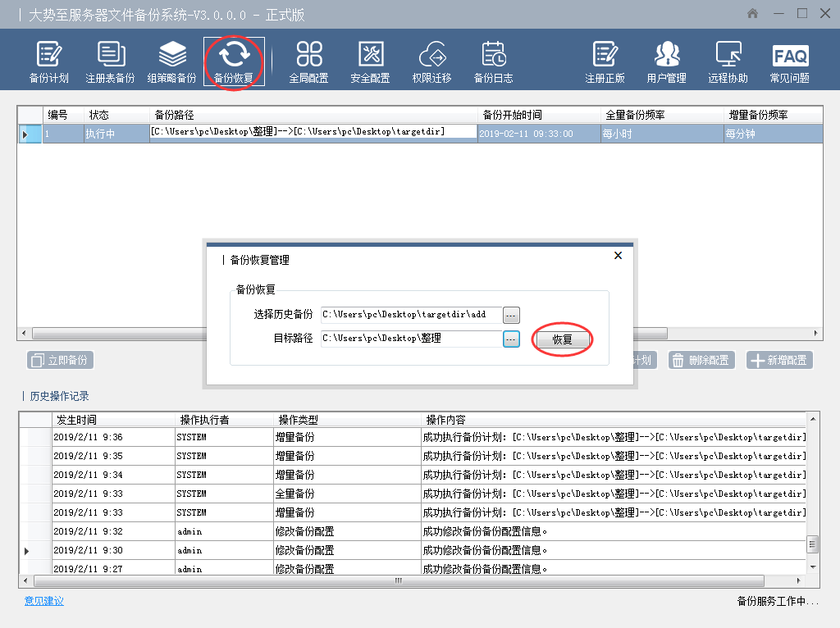Click the 新增配置 add configuration button
Screen dimensions: 840x628
pyautogui.click(x=779, y=361)
